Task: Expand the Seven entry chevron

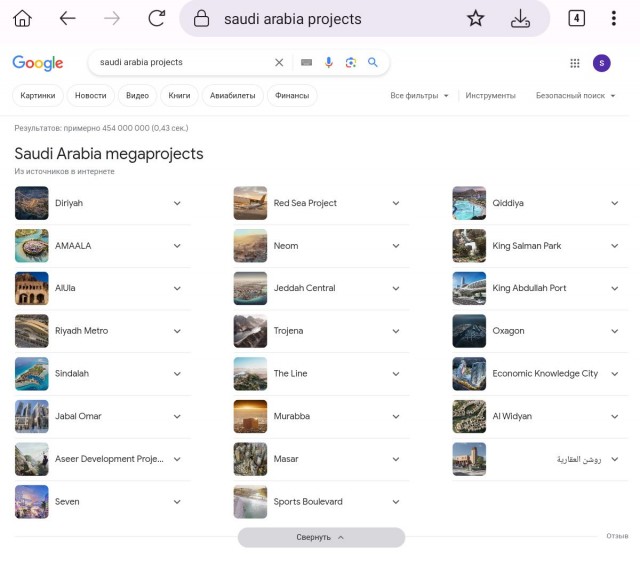Action: coord(177,502)
